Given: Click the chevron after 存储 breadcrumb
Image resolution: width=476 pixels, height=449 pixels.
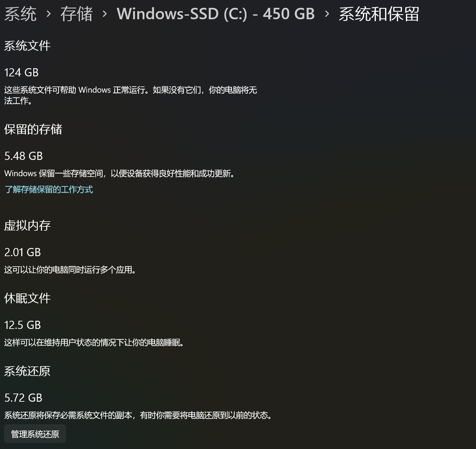Looking at the screenshot, I should pyautogui.click(x=105, y=14).
